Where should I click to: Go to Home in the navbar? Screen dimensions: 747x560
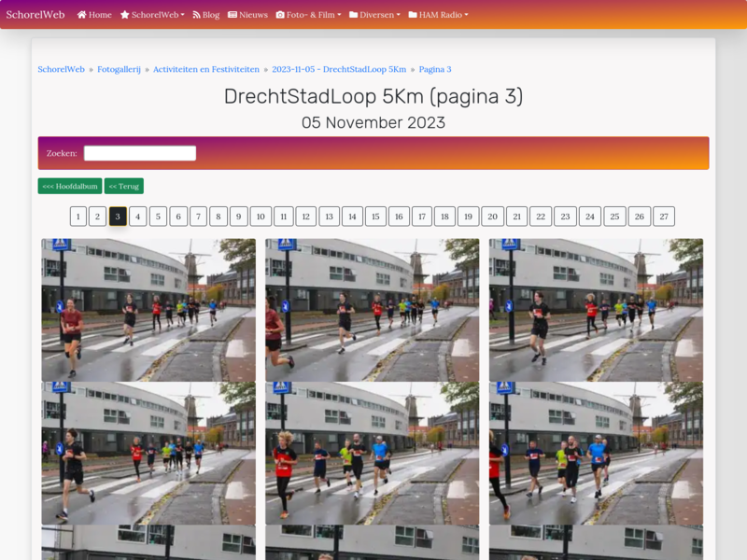coord(94,15)
